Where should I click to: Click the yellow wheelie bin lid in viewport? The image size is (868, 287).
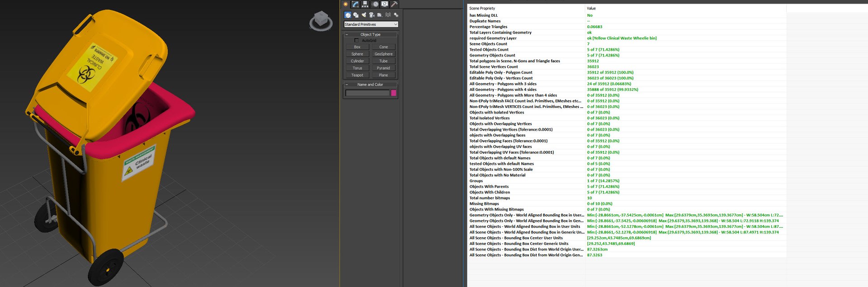tap(97, 75)
